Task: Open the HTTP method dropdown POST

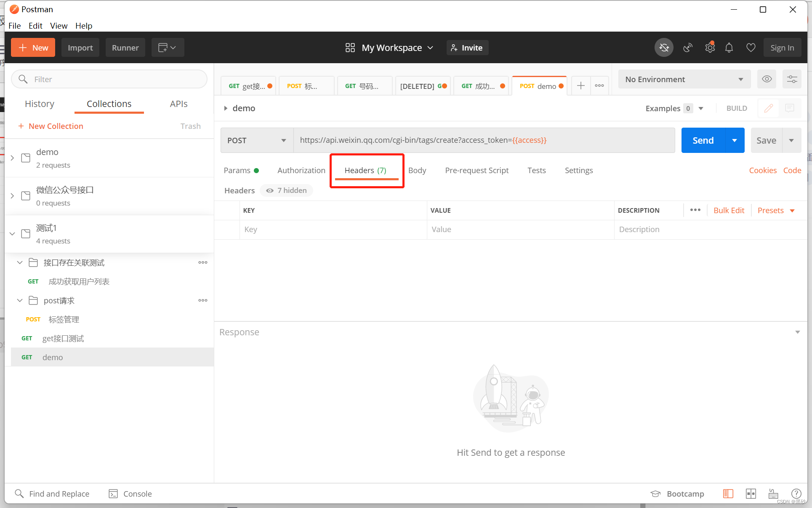Action: pos(256,140)
